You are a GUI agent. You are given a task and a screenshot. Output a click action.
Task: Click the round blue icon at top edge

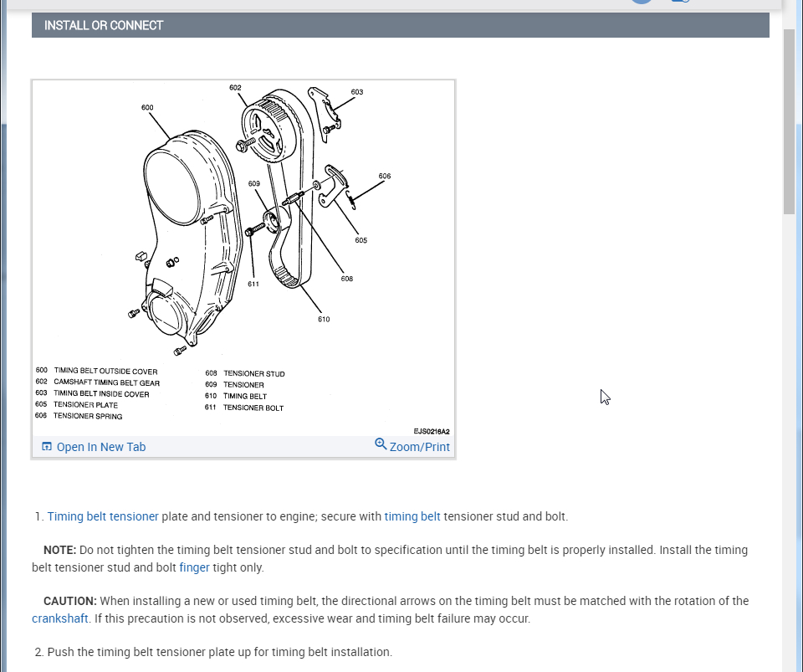[x=642, y=2]
